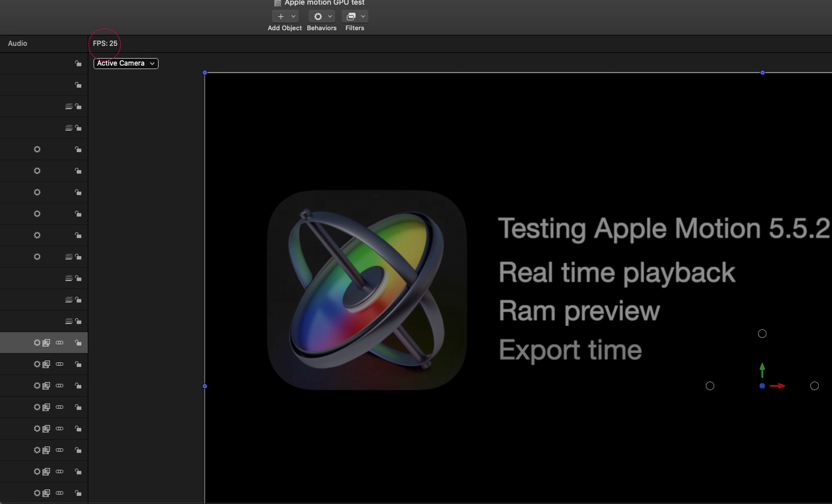Click the left-edge middle handle of the bounding box

[x=205, y=386]
